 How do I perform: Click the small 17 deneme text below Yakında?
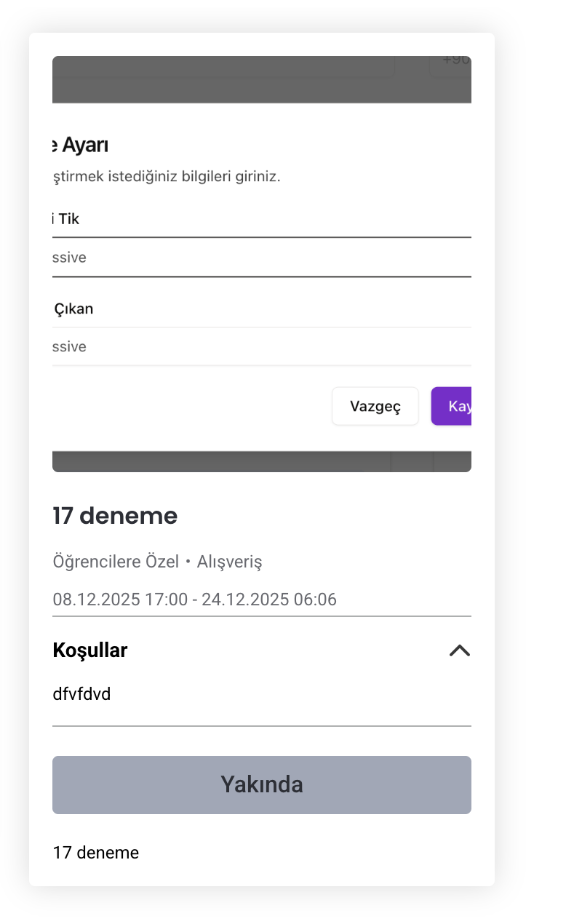pos(95,852)
